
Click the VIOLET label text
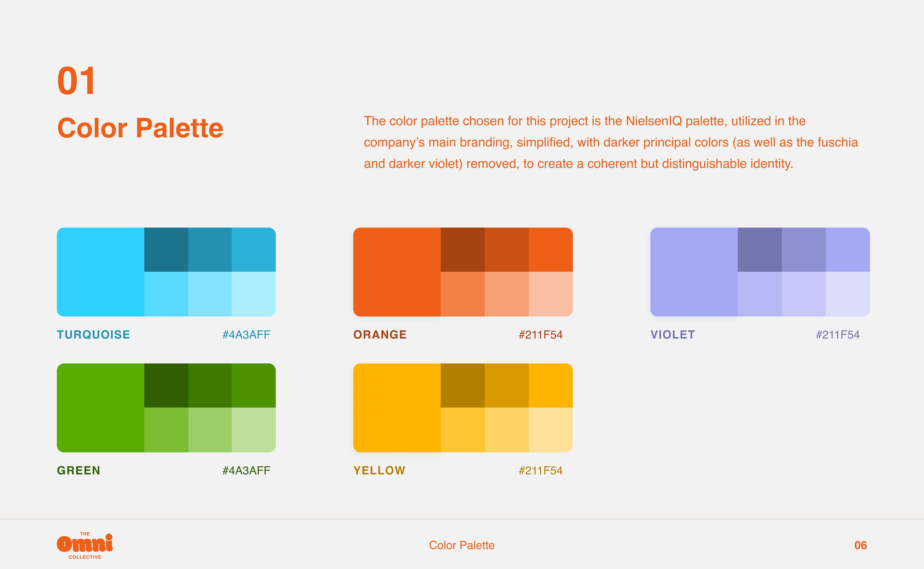672,334
